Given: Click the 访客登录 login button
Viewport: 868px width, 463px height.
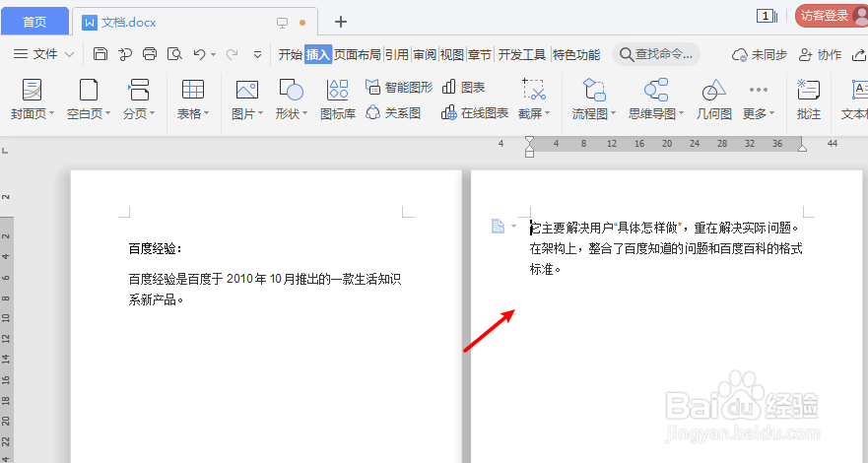Looking at the screenshot, I should click(x=832, y=16).
